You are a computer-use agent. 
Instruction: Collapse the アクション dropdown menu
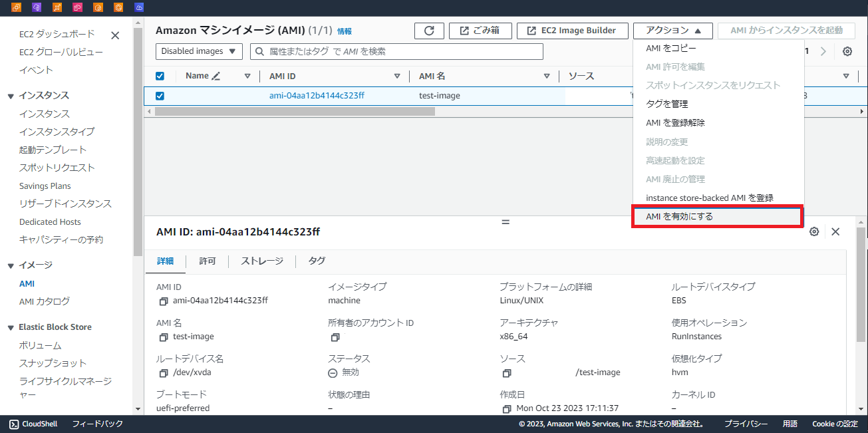(673, 31)
